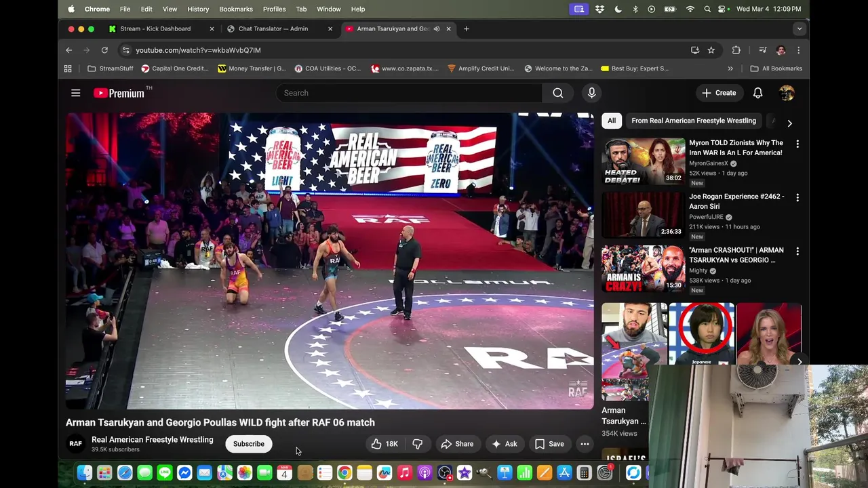Open the Chrome File menu
This screenshot has height=488, width=868.
point(125,9)
